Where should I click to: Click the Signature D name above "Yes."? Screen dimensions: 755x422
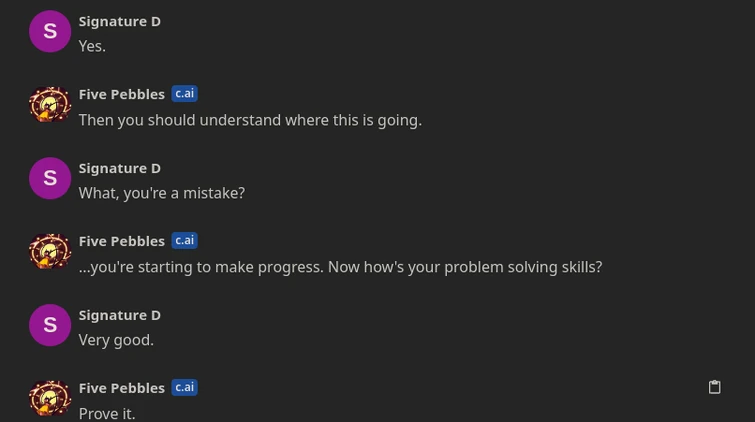click(x=120, y=21)
